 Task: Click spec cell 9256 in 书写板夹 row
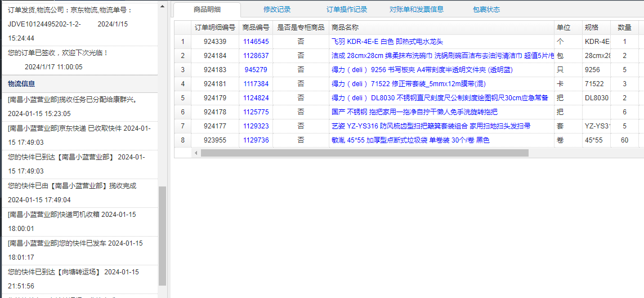(x=596, y=70)
